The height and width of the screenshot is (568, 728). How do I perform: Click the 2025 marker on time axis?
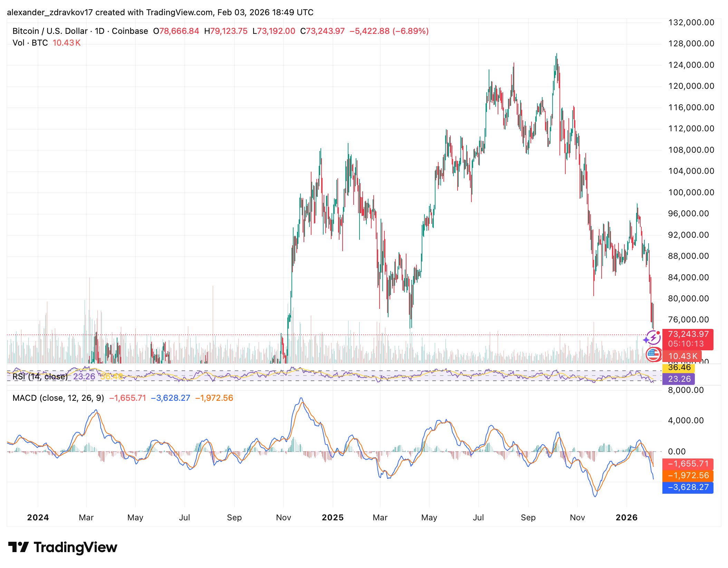333,518
